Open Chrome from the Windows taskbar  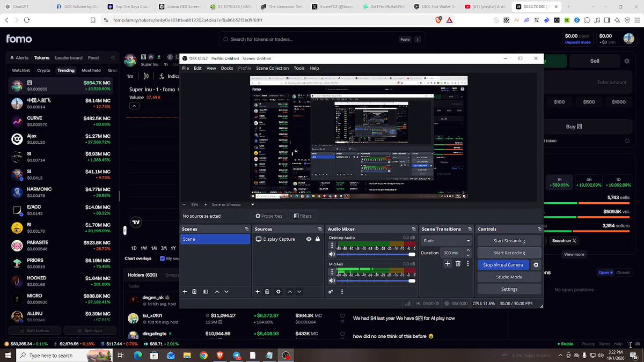pos(203,355)
